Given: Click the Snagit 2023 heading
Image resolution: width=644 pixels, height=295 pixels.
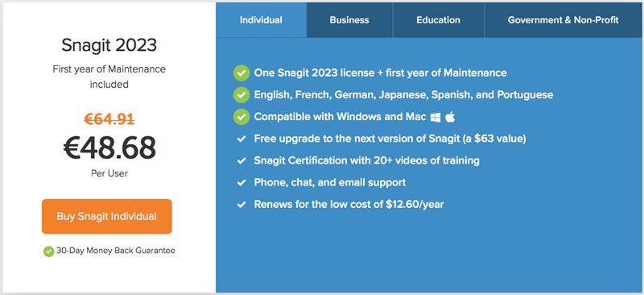Looking at the screenshot, I should (x=109, y=45).
